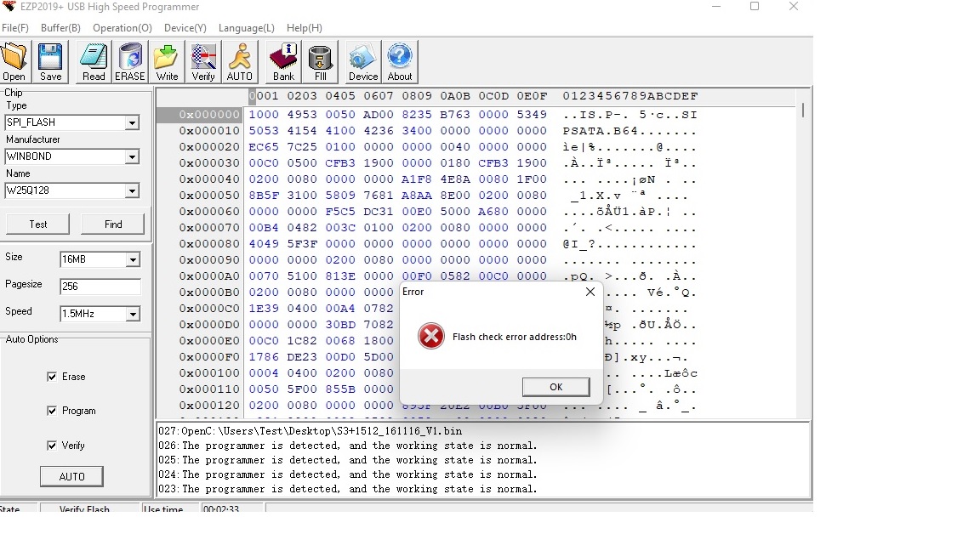Select address row 0x000000
This screenshot has height=551, width=980.
coord(208,115)
